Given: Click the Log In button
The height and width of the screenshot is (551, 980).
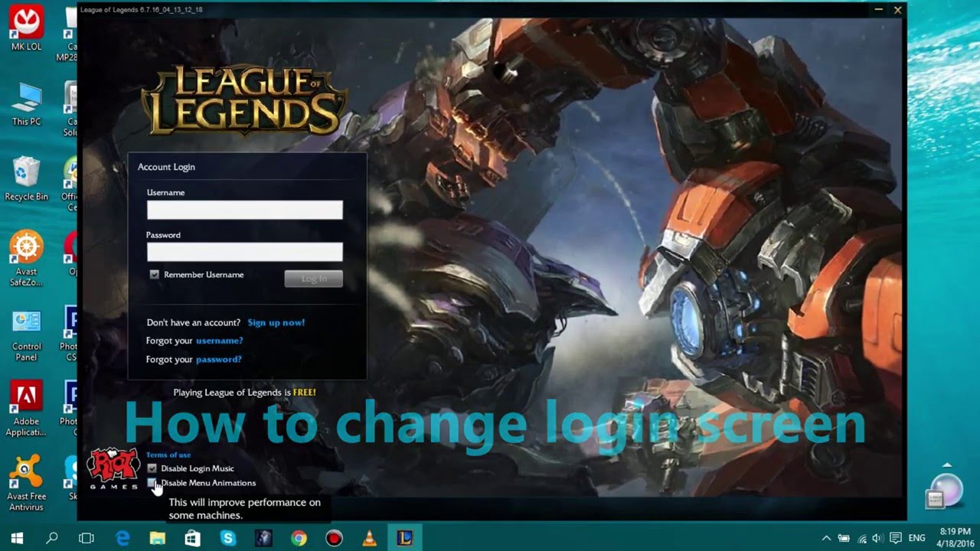Looking at the screenshot, I should tap(314, 279).
